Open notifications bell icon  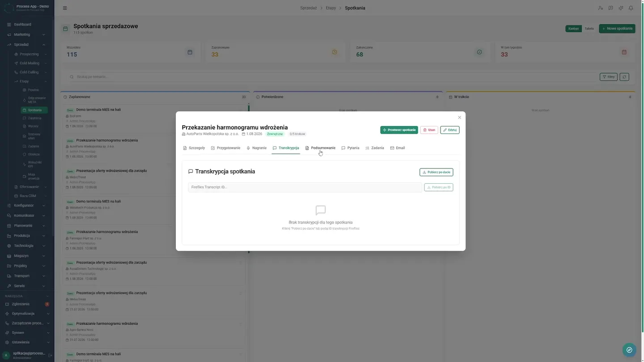pyautogui.click(x=631, y=8)
